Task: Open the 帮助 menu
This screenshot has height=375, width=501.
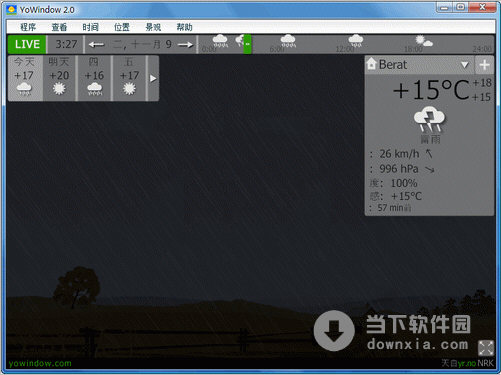Action: tap(184, 27)
